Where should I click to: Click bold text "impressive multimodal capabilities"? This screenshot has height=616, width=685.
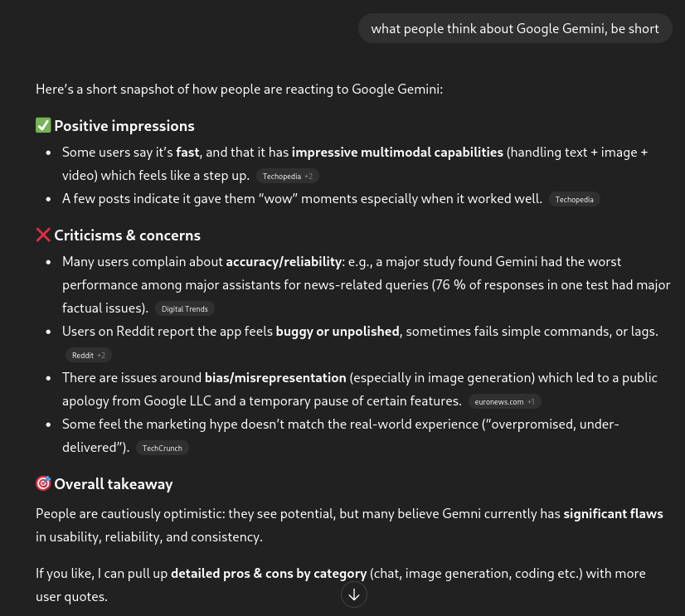point(397,153)
